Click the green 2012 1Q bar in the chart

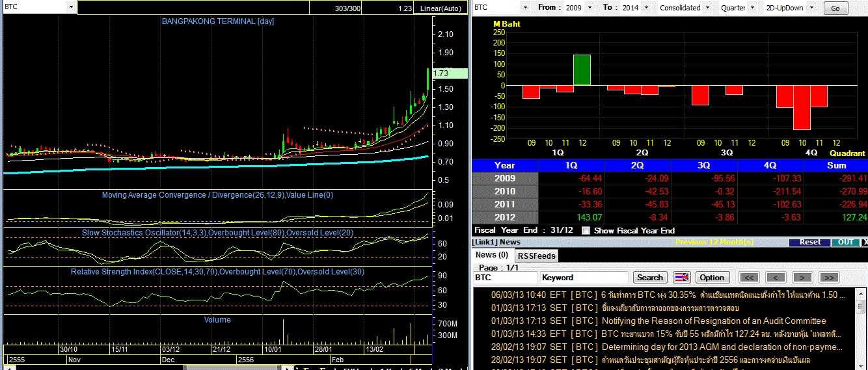coord(582,70)
